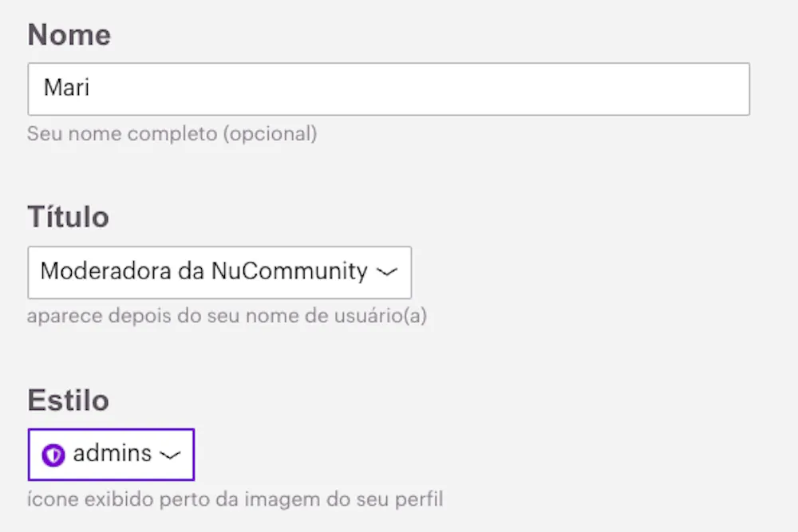Open the Título dropdown
Image resolution: width=798 pixels, height=532 pixels.
point(219,272)
